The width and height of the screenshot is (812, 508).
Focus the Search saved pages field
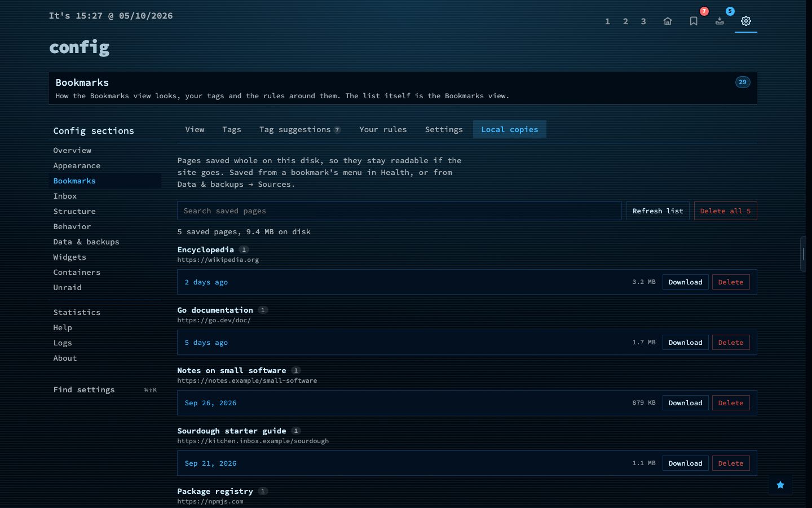pyautogui.click(x=399, y=211)
